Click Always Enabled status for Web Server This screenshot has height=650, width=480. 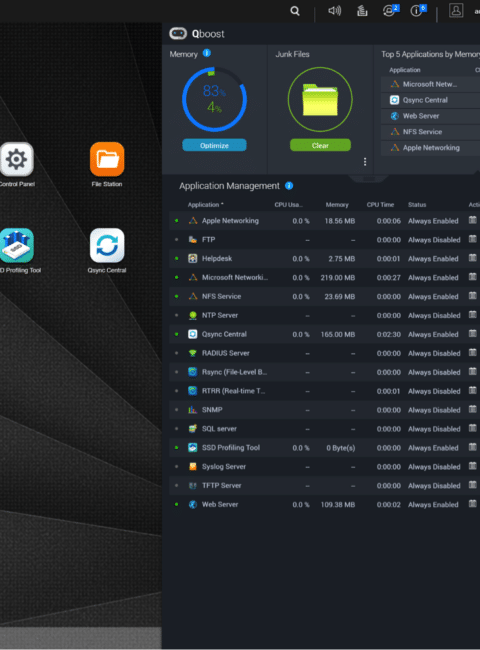coord(433,505)
